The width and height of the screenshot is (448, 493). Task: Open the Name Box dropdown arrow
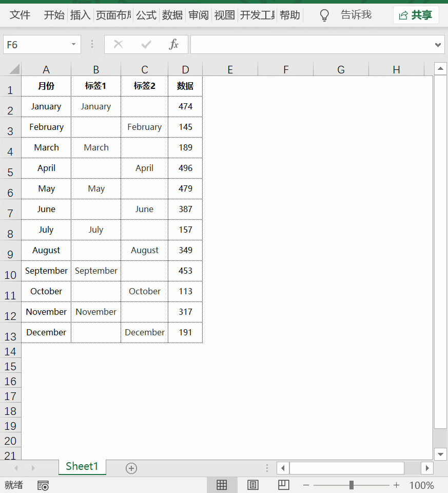73,44
